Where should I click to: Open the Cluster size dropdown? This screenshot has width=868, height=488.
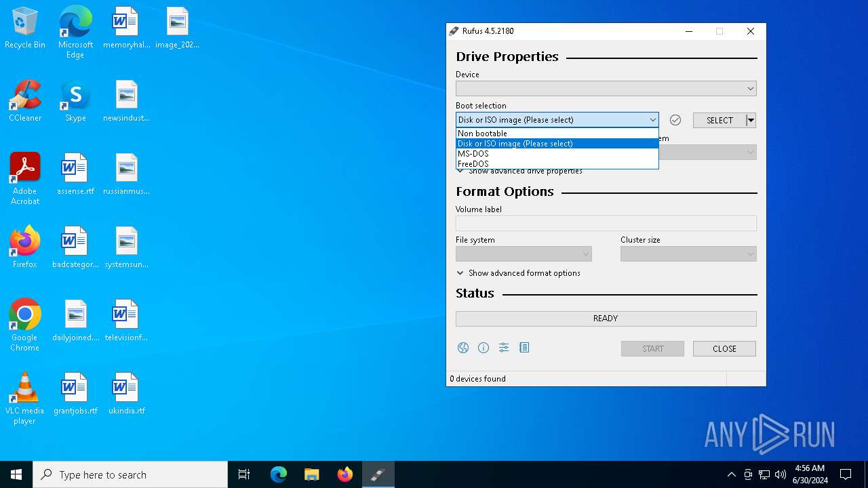[x=688, y=254]
